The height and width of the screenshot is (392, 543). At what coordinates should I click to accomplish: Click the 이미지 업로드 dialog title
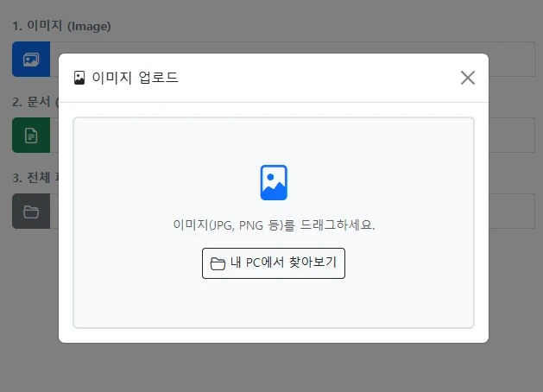135,78
